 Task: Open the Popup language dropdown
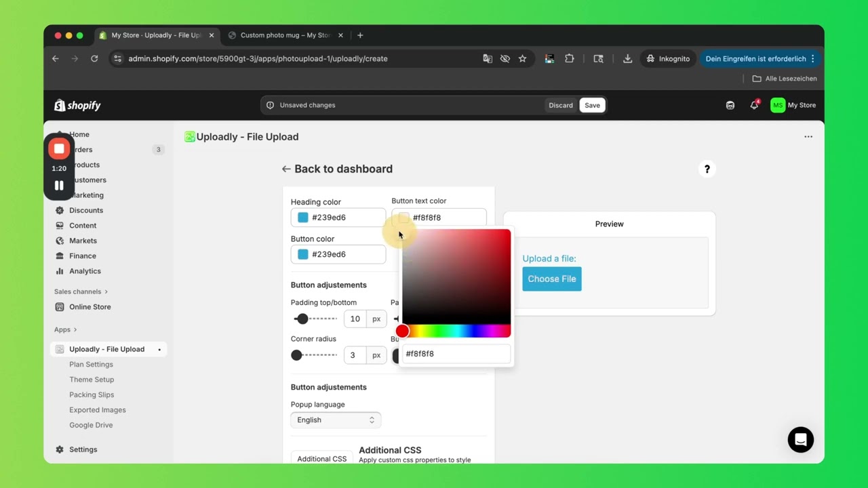336,420
